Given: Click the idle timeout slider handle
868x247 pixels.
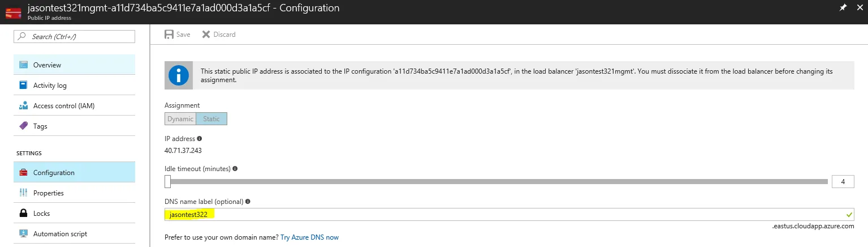Looking at the screenshot, I should (x=167, y=181).
